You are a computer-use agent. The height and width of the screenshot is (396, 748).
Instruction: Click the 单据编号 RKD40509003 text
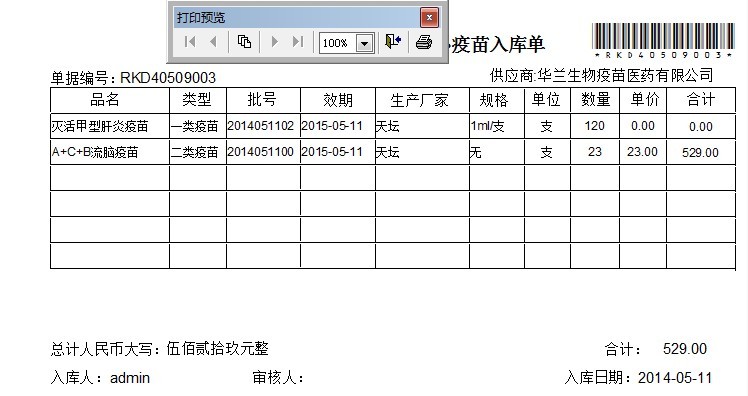click(x=133, y=78)
